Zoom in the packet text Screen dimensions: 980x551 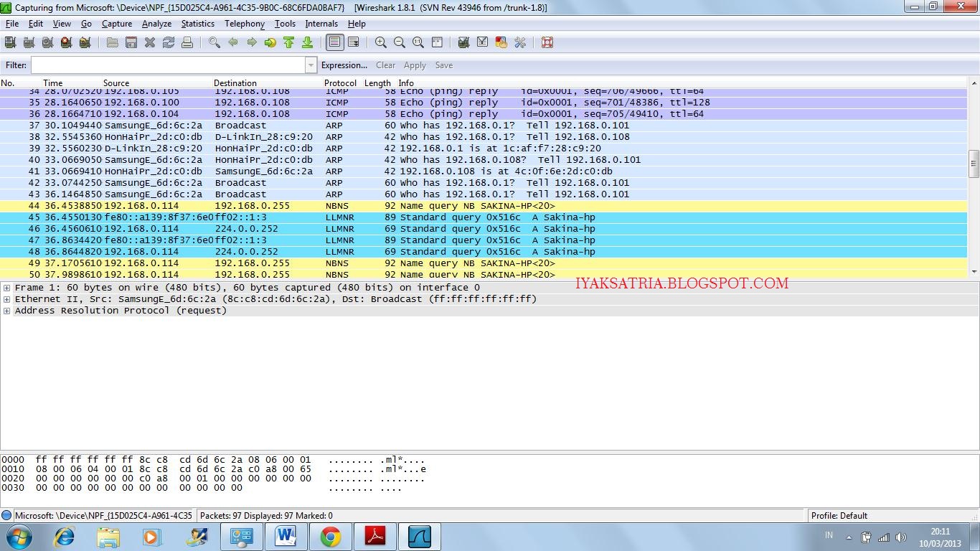tap(381, 42)
